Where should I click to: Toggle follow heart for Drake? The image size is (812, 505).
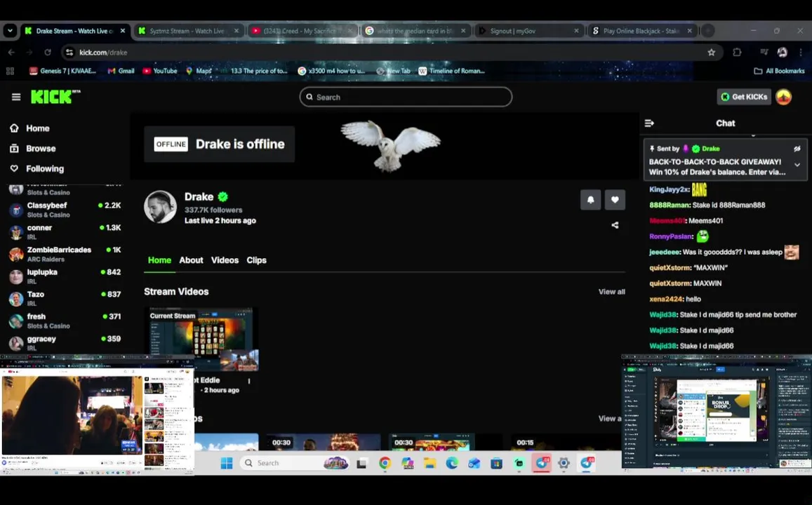[615, 200]
